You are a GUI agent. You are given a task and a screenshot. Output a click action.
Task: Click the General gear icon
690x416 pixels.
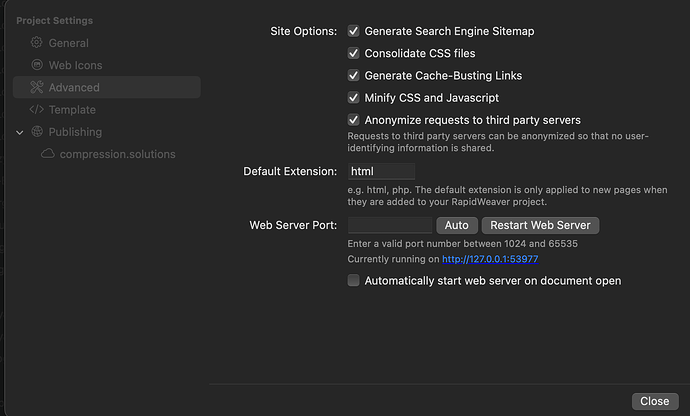(x=37, y=43)
